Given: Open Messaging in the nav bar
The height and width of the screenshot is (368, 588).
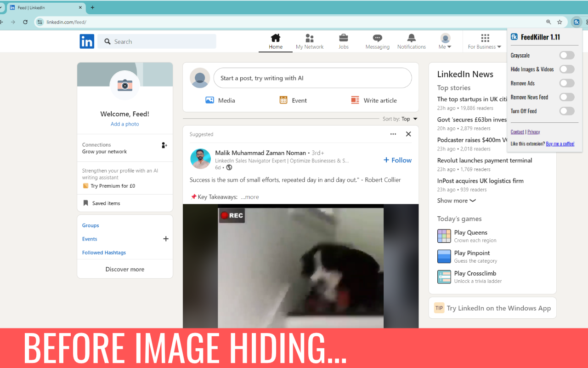Looking at the screenshot, I should click(x=378, y=41).
